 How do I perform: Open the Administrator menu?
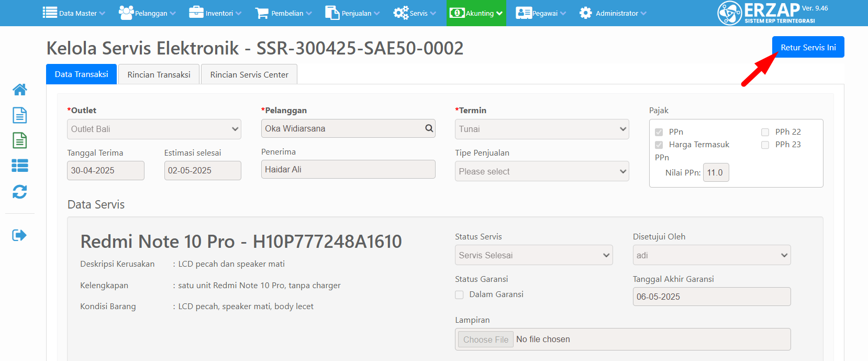(x=613, y=13)
